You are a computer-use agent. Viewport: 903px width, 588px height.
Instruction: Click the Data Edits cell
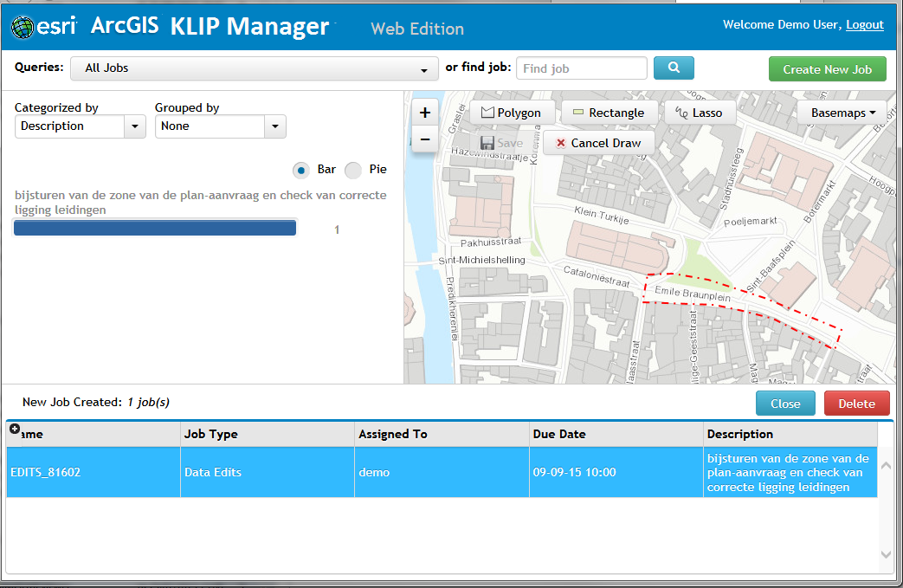point(268,472)
